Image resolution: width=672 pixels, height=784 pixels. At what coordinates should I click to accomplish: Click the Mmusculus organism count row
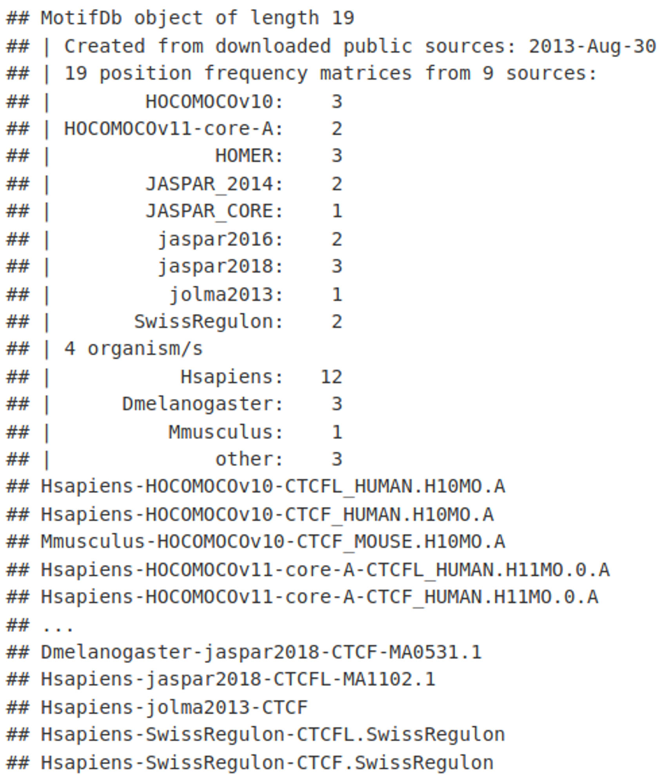coord(174,432)
